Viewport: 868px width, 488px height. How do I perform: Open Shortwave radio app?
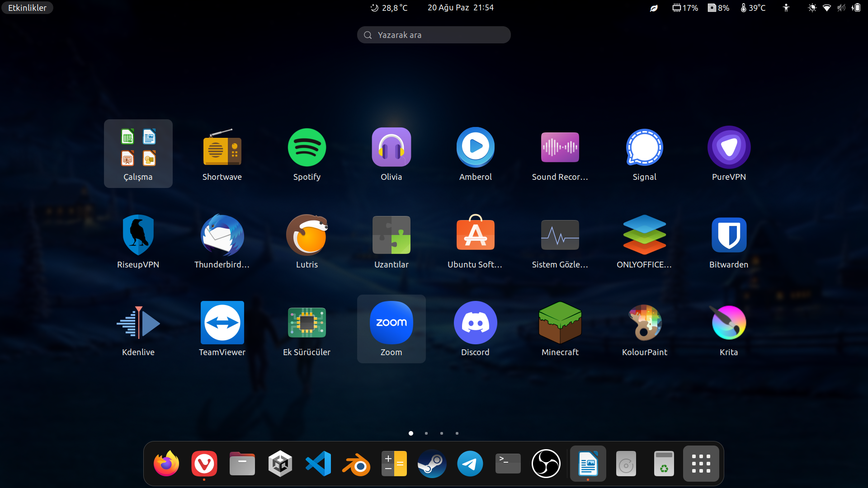222,148
